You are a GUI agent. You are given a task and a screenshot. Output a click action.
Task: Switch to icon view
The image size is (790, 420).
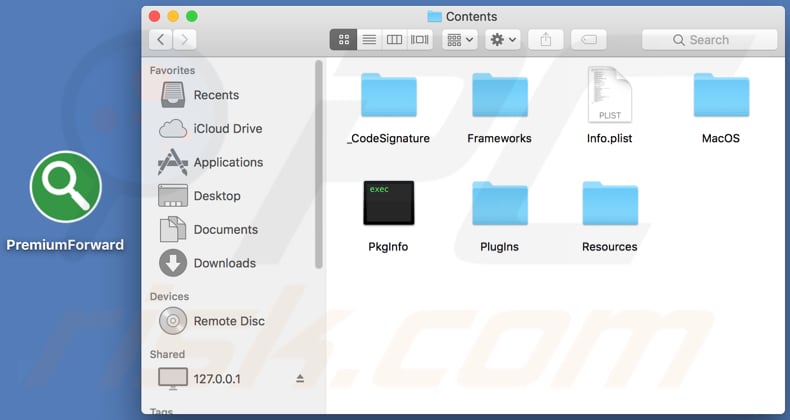[344, 39]
